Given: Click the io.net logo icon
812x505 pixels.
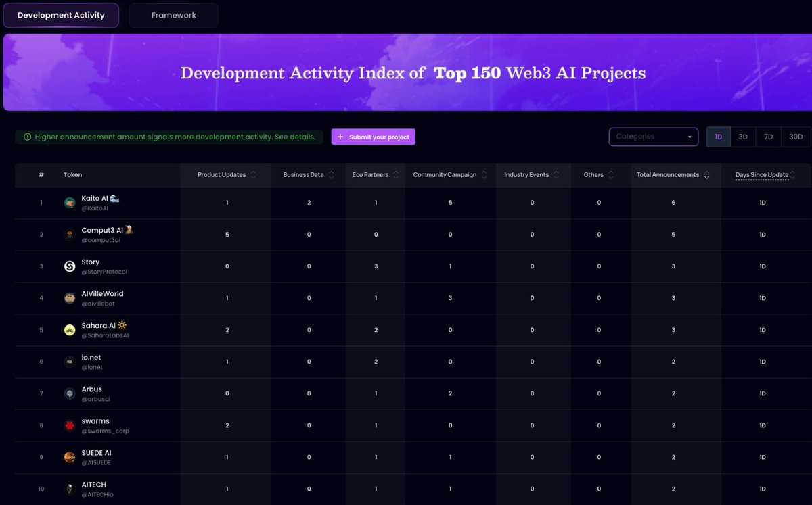Looking at the screenshot, I should click(x=70, y=362).
